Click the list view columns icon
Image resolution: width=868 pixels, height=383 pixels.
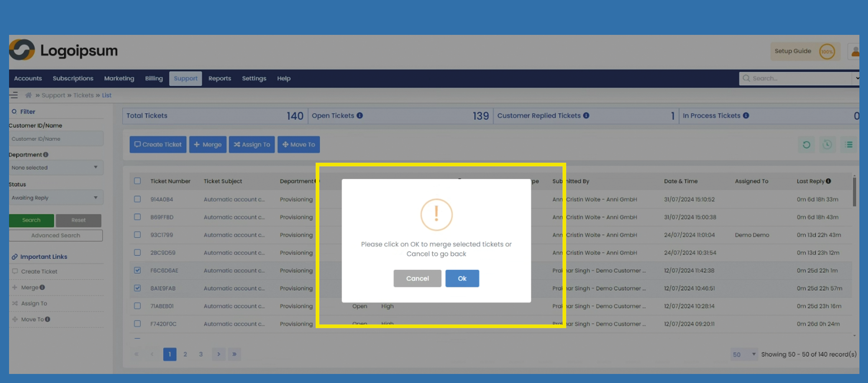click(x=849, y=145)
